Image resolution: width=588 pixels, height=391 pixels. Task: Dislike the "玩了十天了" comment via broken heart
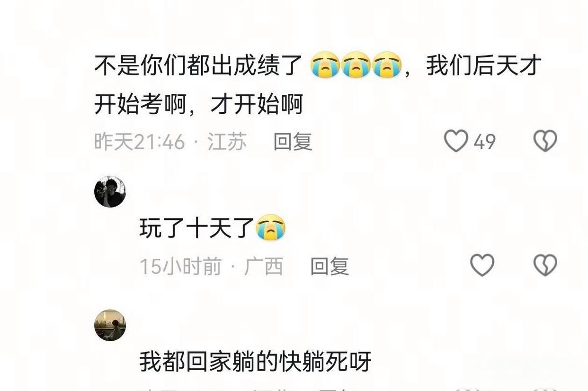pyautogui.click(x=545, y=265)
